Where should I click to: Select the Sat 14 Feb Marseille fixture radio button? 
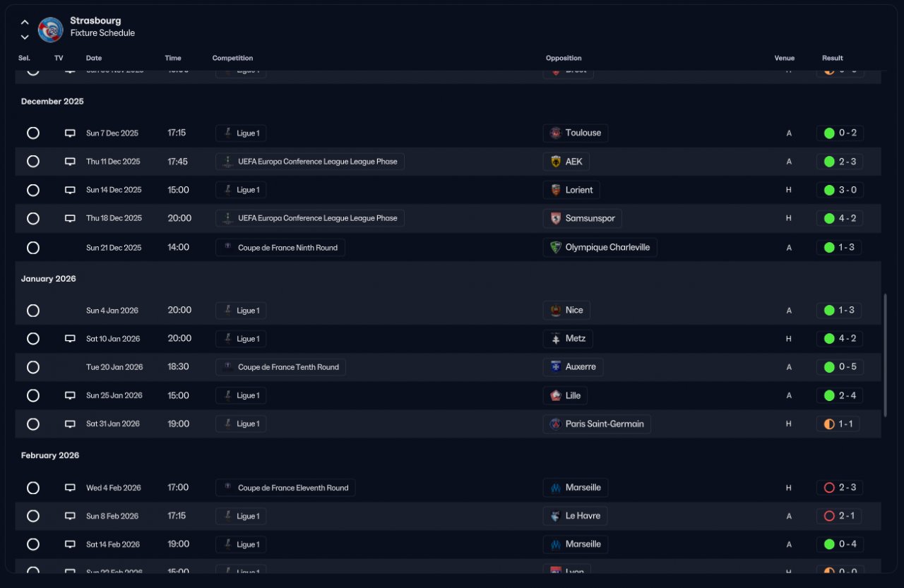click(33, 545)
